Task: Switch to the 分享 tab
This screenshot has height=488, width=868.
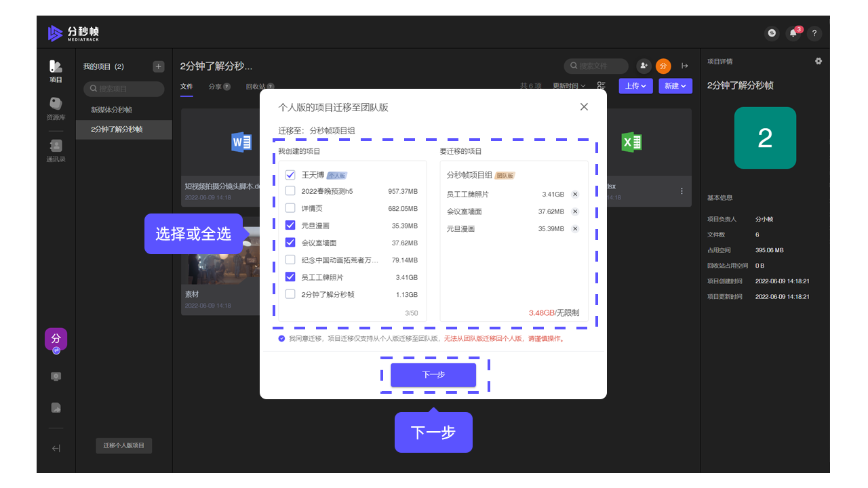Action: [219, 87]
